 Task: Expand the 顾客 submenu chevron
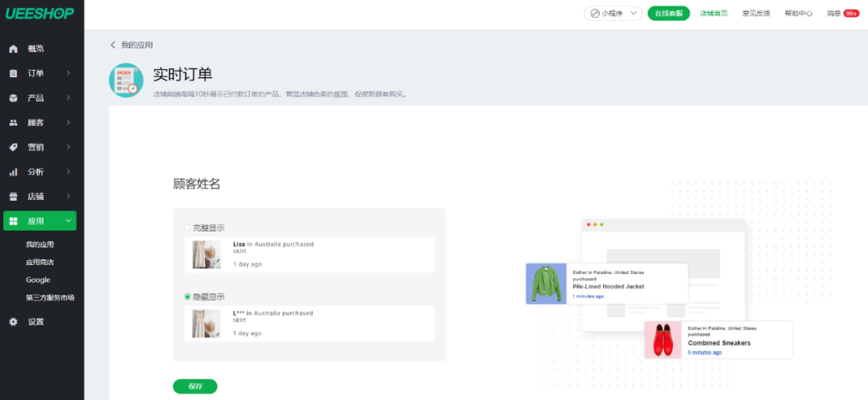[68, 122]
